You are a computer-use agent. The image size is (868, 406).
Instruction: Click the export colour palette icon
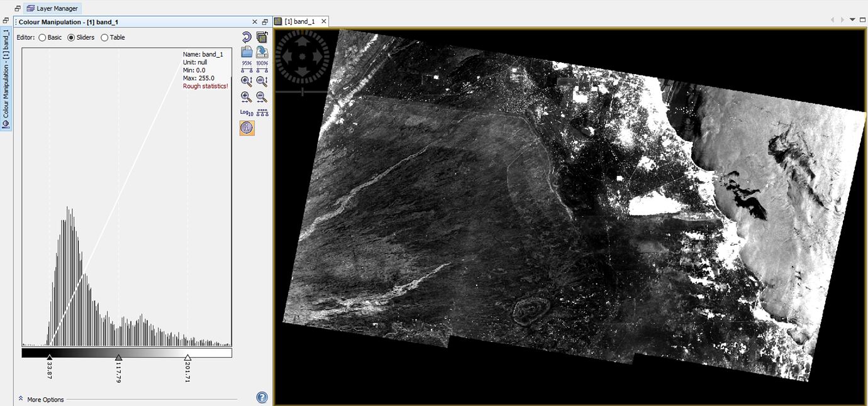(262, 52)
